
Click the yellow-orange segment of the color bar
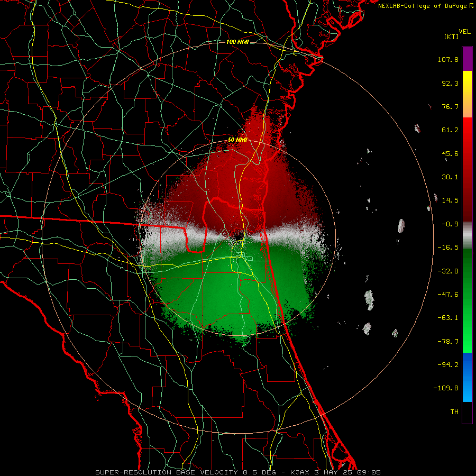pyautogui.click(x=467, y=94)
